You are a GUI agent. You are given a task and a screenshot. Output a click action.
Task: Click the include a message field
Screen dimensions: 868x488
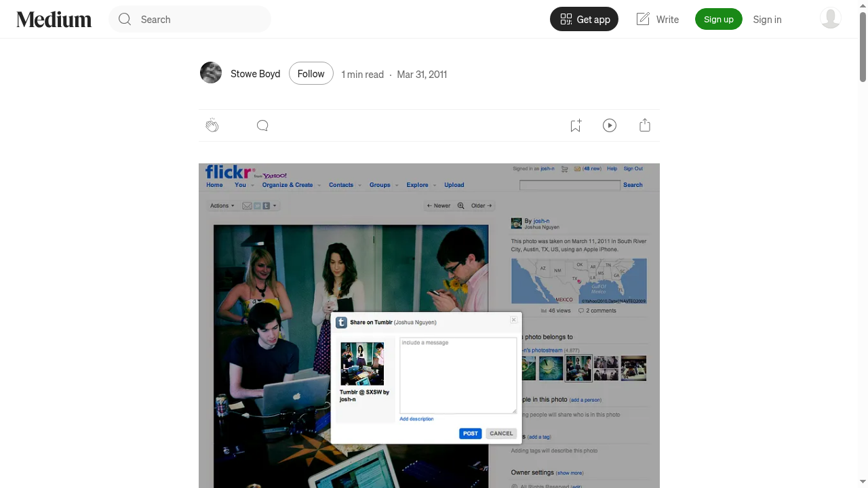458,376
